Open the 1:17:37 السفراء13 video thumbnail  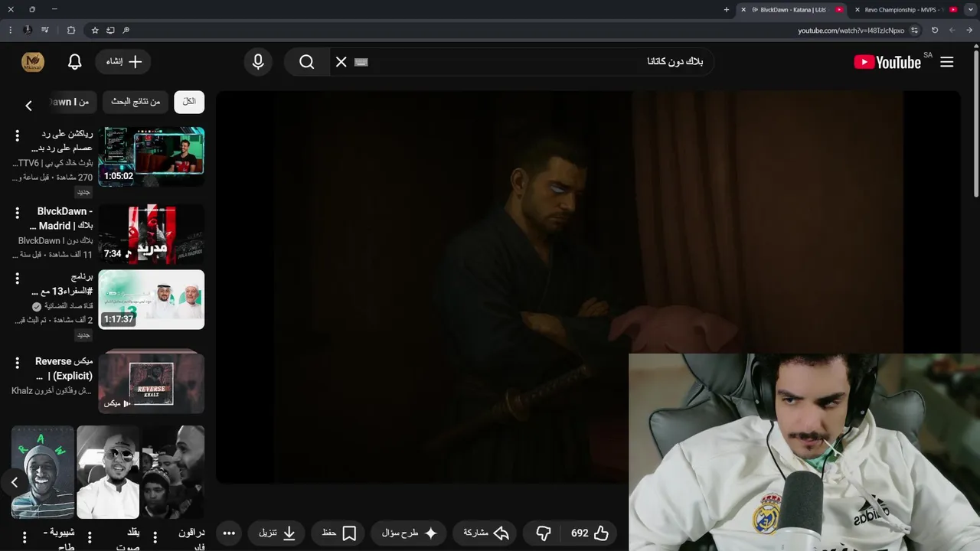click(152, 299)
